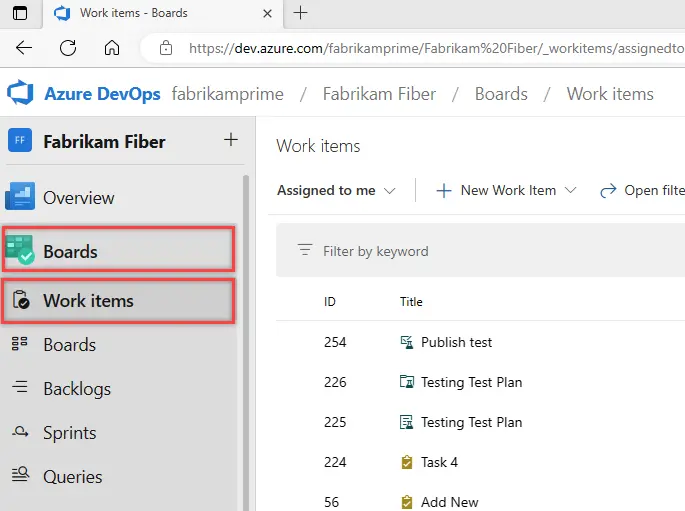Select Work items in the sidebar
Image resolution: width=685 pixels, height=511 pixels.
119,301
